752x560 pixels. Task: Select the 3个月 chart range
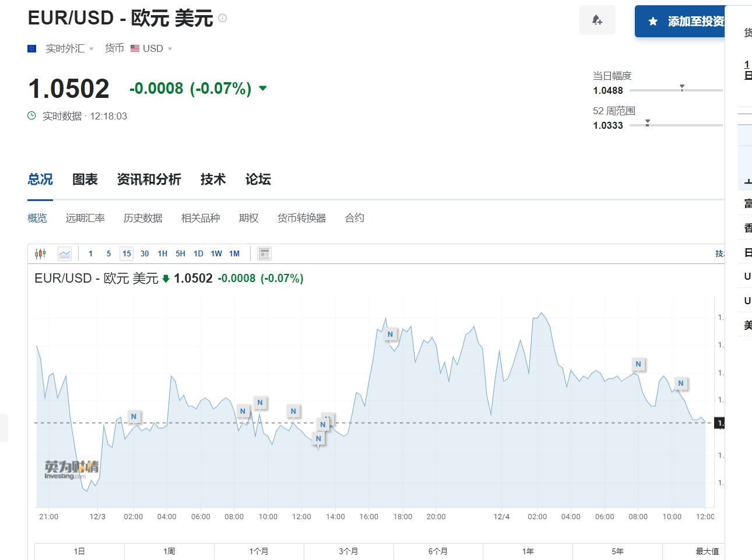click(349, 551)
